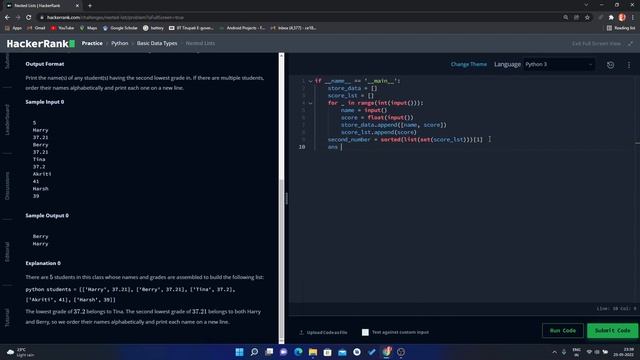Viewport: 640px width, 360px height.
Task: Open the Mail app from the taskbar
Action: (342, 352)
